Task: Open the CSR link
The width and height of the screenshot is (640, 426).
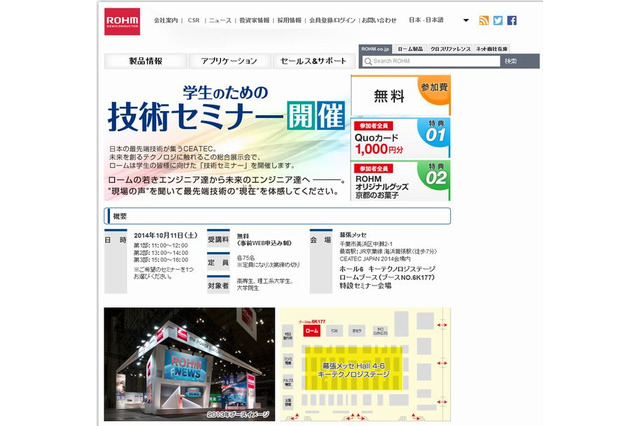Action: click(193, 20)
